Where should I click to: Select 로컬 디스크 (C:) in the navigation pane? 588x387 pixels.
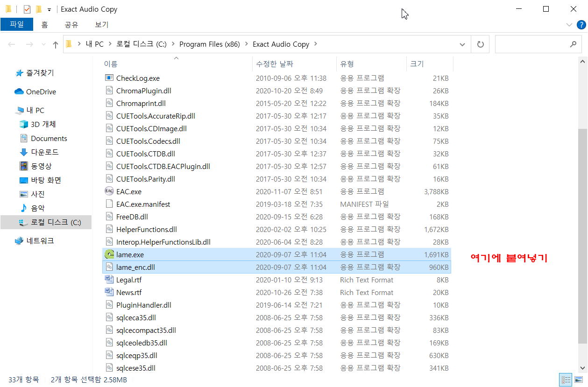[56, 223]
